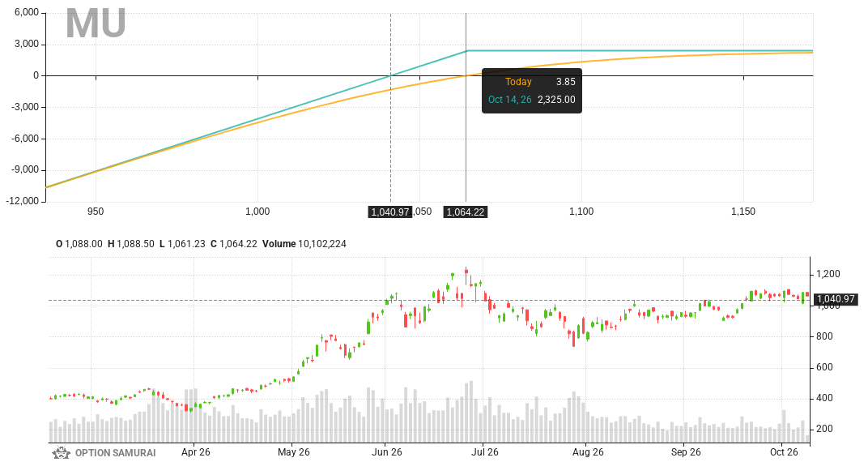Click the 1,000 label on payoff x-axis
Viewport: 868px width, 462px height.
point(257,211)
